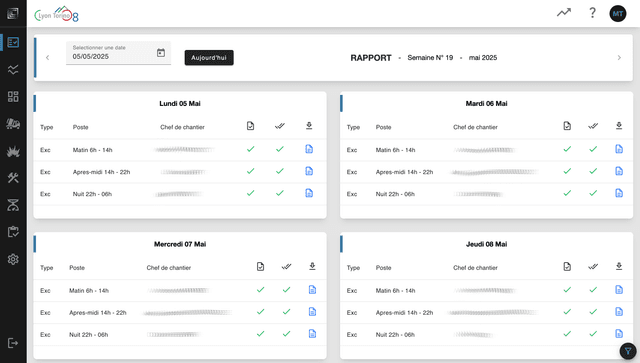Download Jeudi 08 Mai Apres-midi report file
Screen dimensions: 640x363
pyautogui.click(x=619, y=312)
